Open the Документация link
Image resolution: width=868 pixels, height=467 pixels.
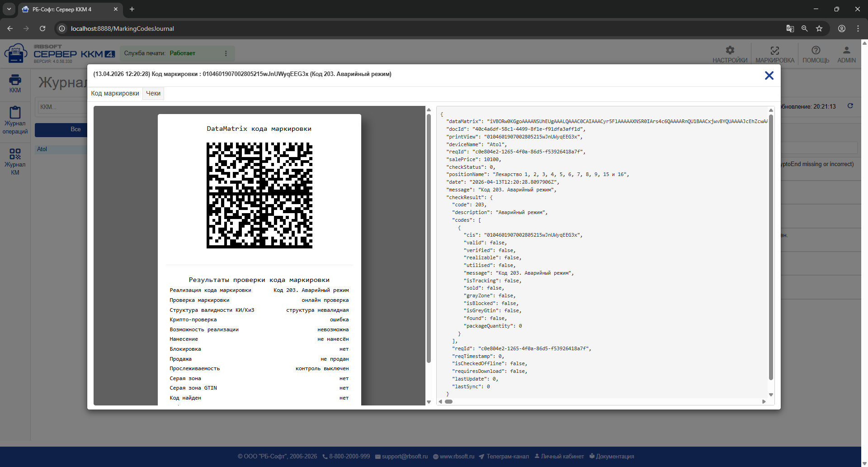(x=612, y=457)
